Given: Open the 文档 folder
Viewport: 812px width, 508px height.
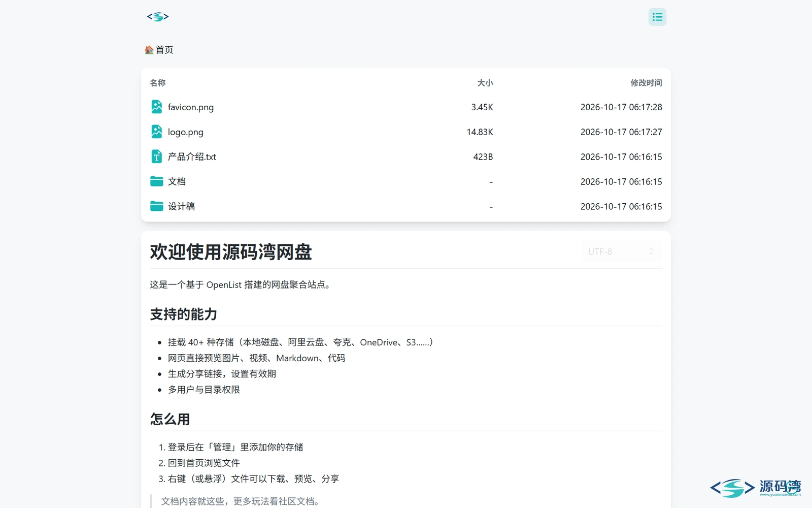Looking at the screenshot, I should click(x=177, y=181).
